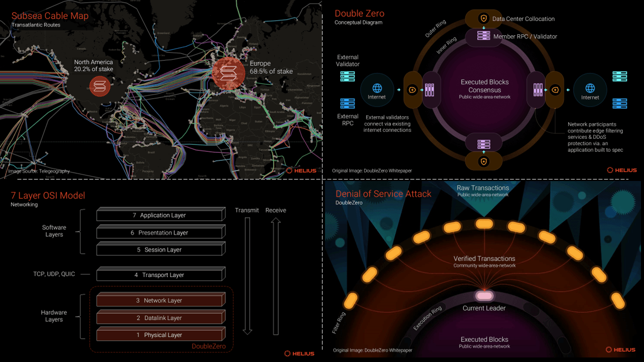
Task: Click the Double Zero heading
Action: tap(360, 13)
